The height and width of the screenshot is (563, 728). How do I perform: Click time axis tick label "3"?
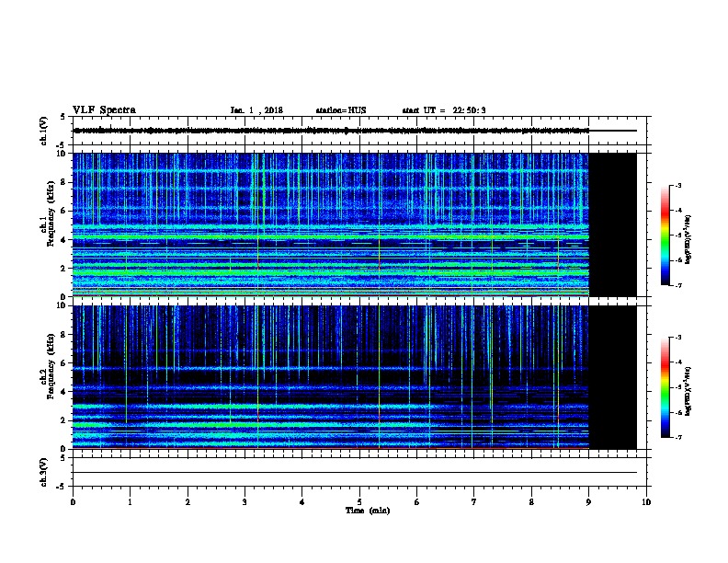(245, 502)
